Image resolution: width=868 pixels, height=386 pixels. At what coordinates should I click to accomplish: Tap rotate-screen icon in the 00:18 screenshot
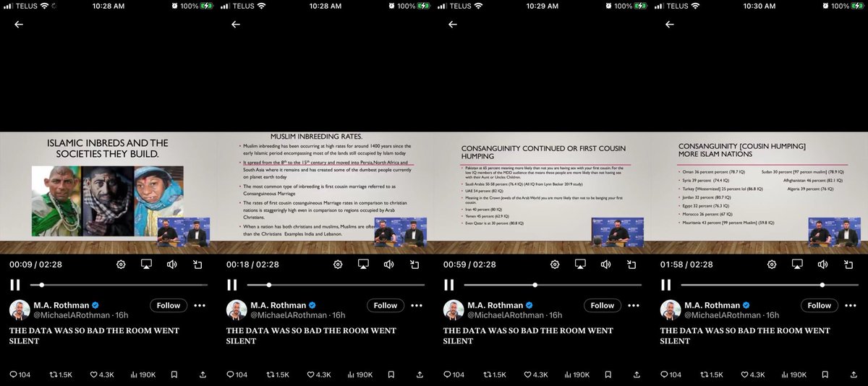tap(414, 265)
